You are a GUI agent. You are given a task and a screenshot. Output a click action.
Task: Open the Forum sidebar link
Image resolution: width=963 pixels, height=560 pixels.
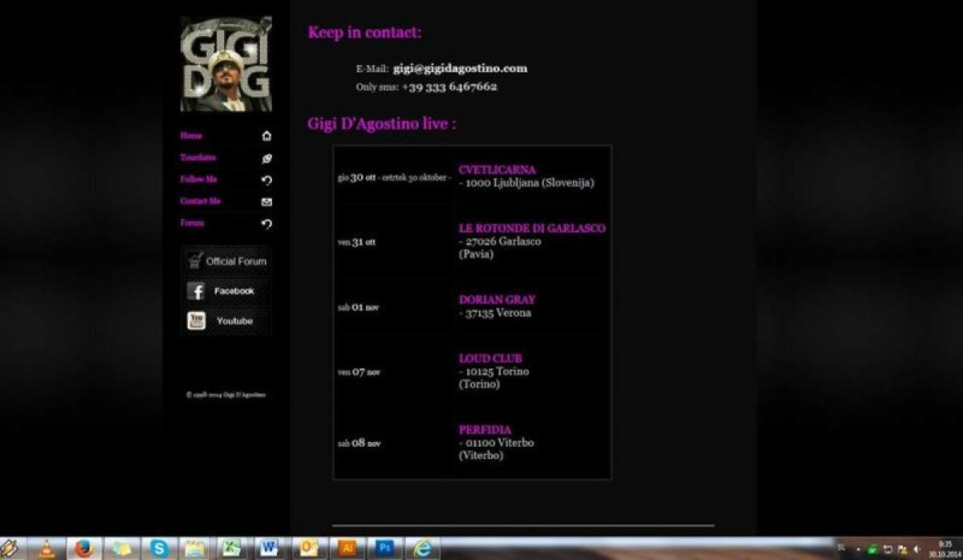[x=192, y=223]
